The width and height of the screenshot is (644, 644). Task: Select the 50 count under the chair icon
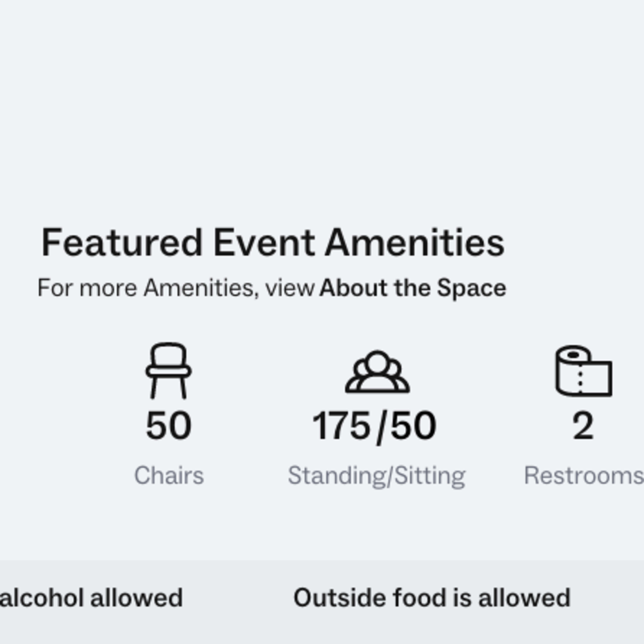tap(169, 425)
